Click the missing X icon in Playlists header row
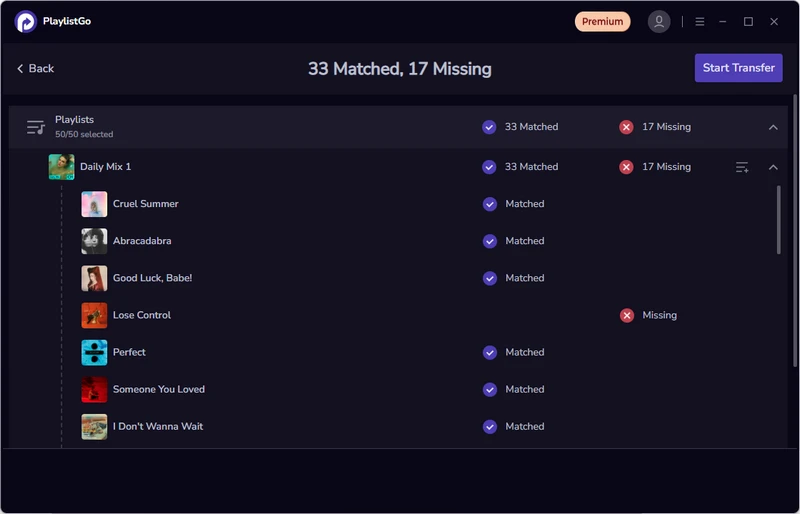The image size is (800, 514). point(626,127)
